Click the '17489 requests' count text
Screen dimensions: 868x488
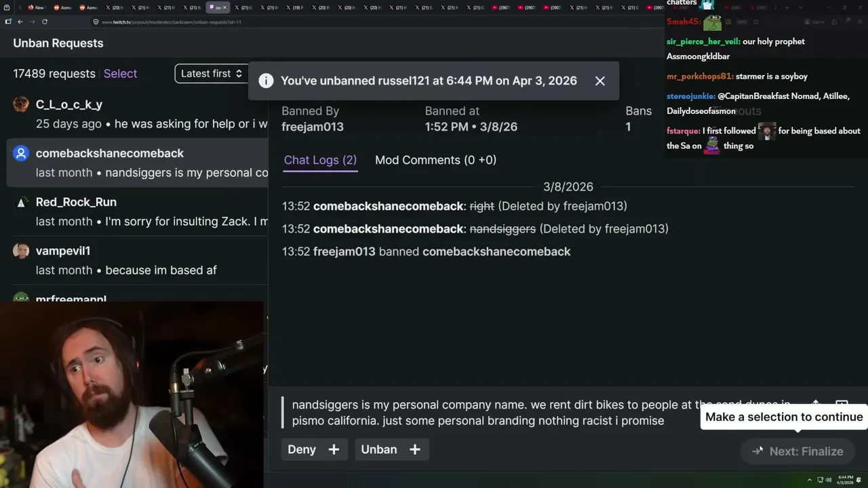pos(54,73)
